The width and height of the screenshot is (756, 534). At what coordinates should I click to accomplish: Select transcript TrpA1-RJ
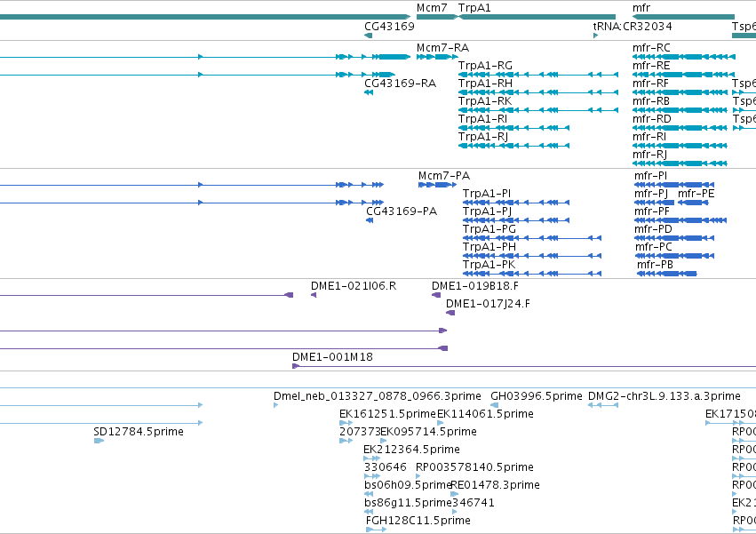click(x=483, y=137)
